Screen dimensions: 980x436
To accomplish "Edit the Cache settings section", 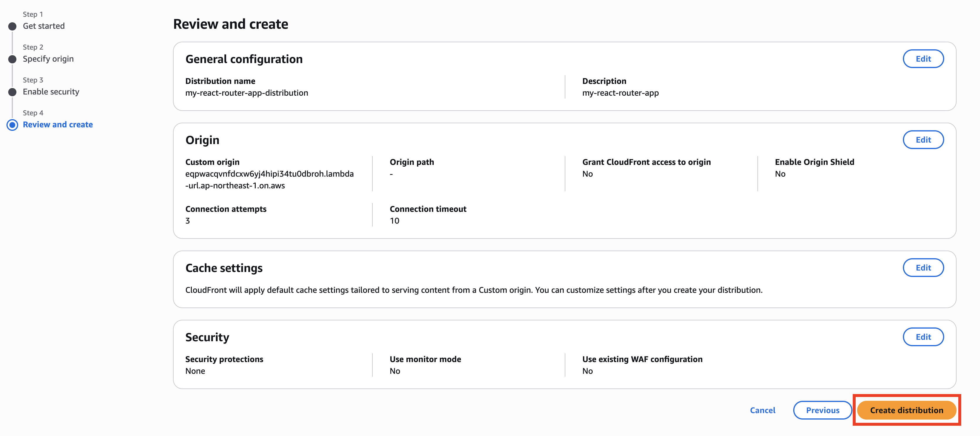I will (x=923, y=268).
